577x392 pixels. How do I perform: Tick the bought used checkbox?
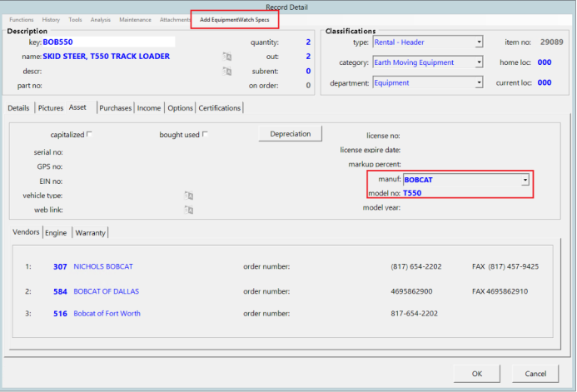pyautogui.click(x=206, y=134)
